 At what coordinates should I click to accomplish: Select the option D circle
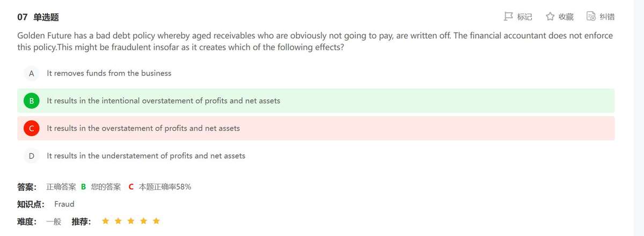(x=32, y=156)
